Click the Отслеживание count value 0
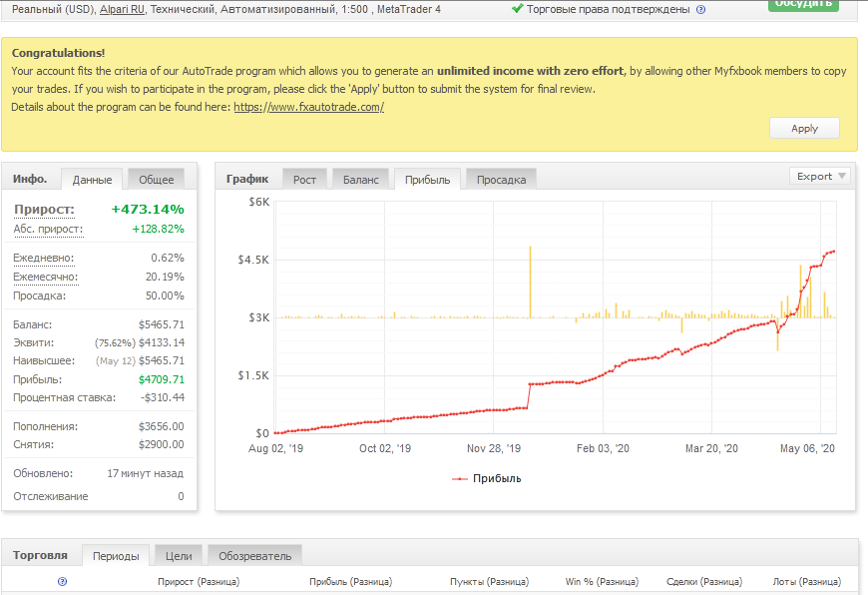 [181, 496]
